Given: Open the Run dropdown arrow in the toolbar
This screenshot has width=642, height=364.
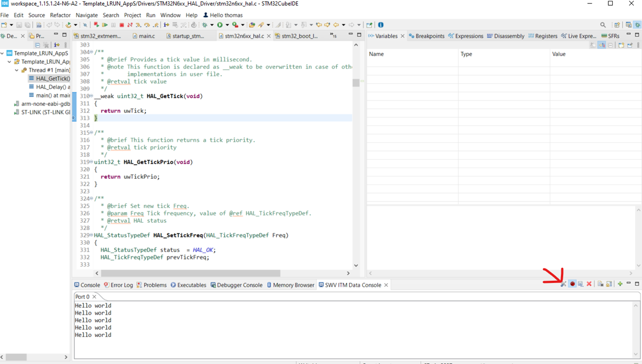Looking at the screenshot, I should click(227, 25).
